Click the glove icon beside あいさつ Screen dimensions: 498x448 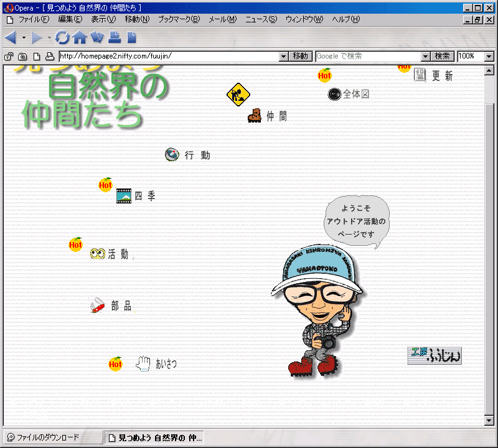[x=143, y=363]
